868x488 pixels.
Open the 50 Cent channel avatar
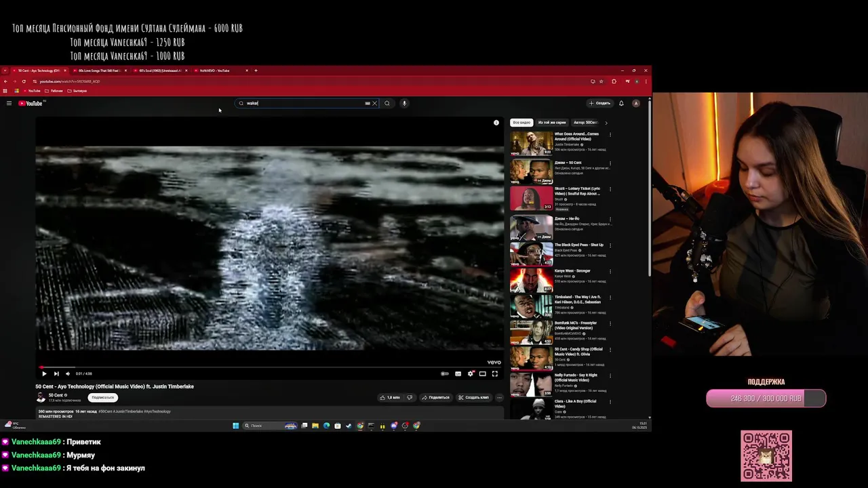(41, 397)
